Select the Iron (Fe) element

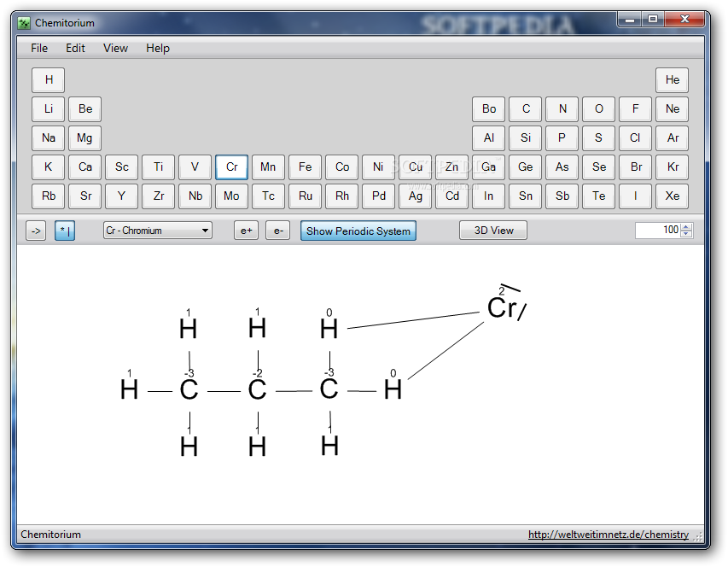coord(305,167)
